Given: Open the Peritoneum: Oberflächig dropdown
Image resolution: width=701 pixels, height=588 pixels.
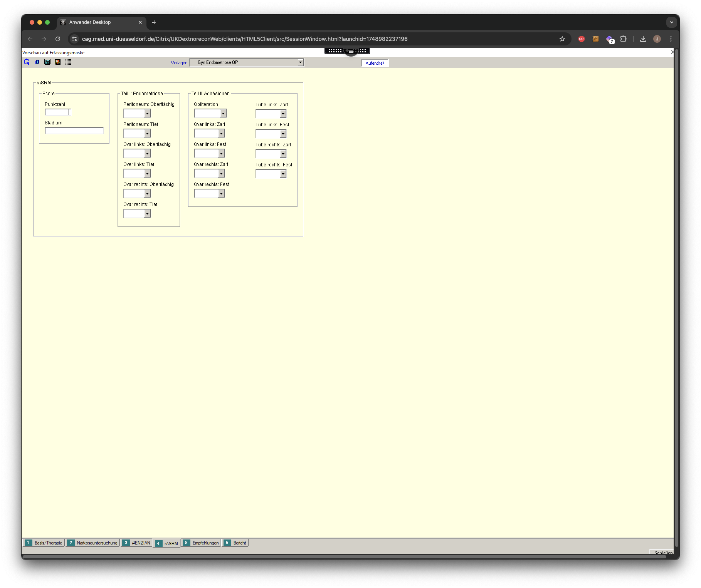Looking at the screenshot, I should 147,114.
